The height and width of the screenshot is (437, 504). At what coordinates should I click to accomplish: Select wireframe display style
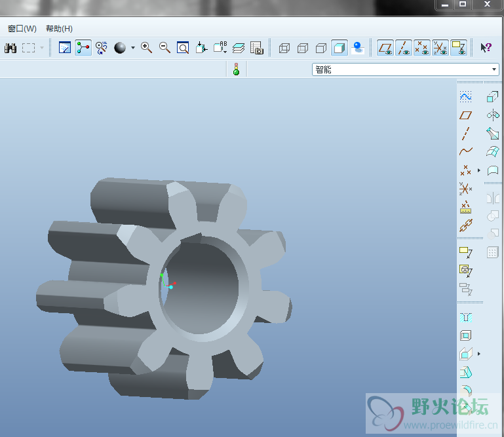tap(284, 48)
